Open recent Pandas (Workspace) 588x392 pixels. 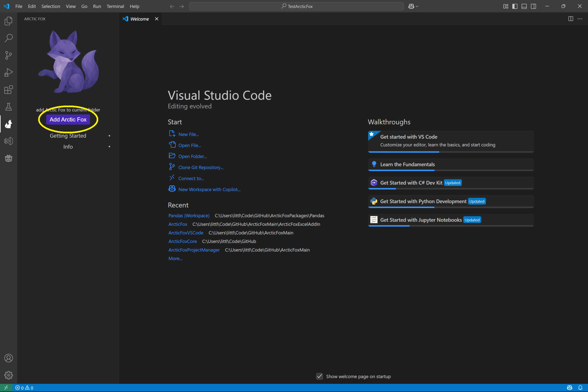pyautogui.click(x=189, y=215)
